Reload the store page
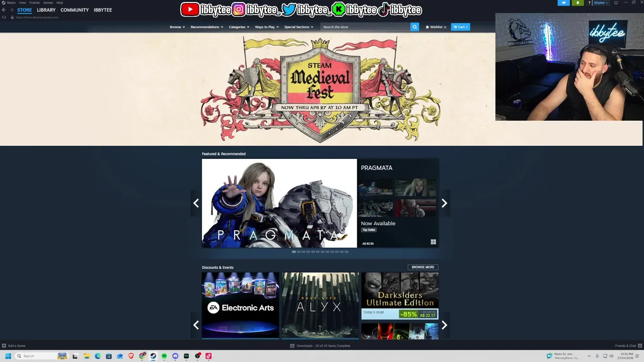 pyautogui.click(x=5, y=17)
